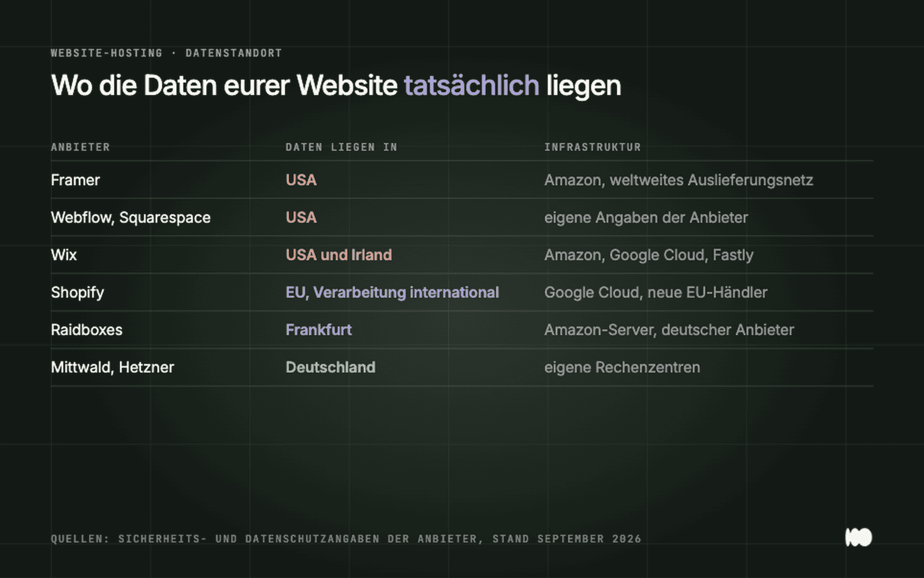This screenshot has height=578, width=924.
Task: Click the 'QUELLEN' source footnote
Action: click(346, 539)
